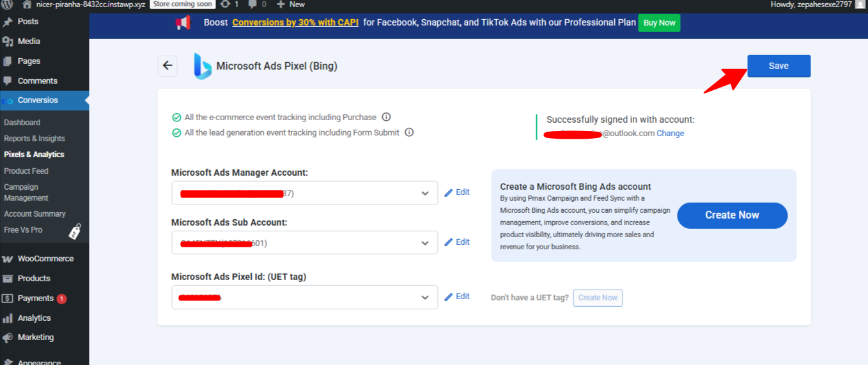Select Pixels & Analytics submenu
The width and height of the screenshot is (868, 365).
(x=34, y=155)
